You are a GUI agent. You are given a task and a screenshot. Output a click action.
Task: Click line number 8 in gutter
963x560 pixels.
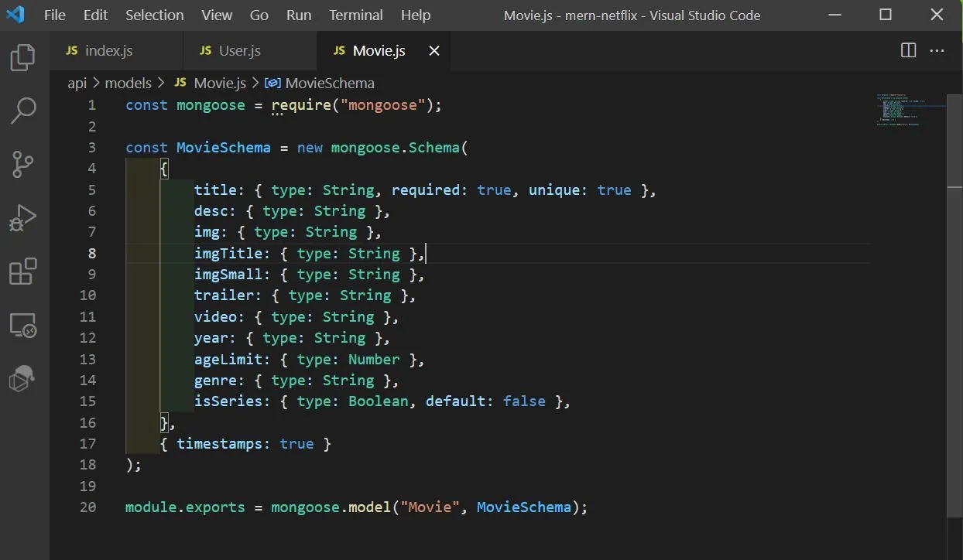[x=92, y=254]
